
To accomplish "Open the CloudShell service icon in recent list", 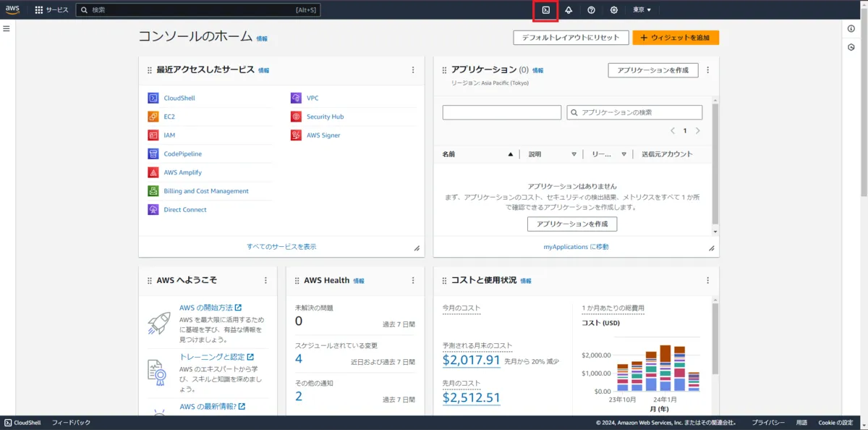I will tap(153, 98).
